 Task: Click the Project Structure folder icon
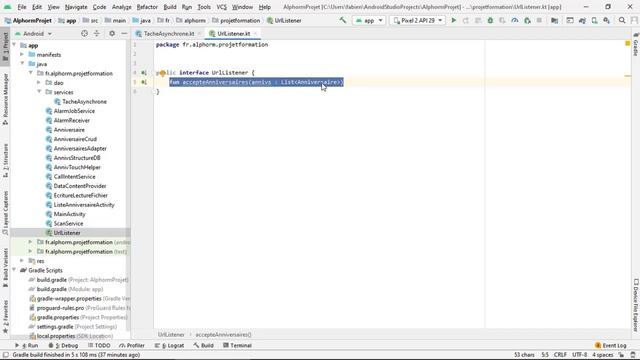(554, 20)
